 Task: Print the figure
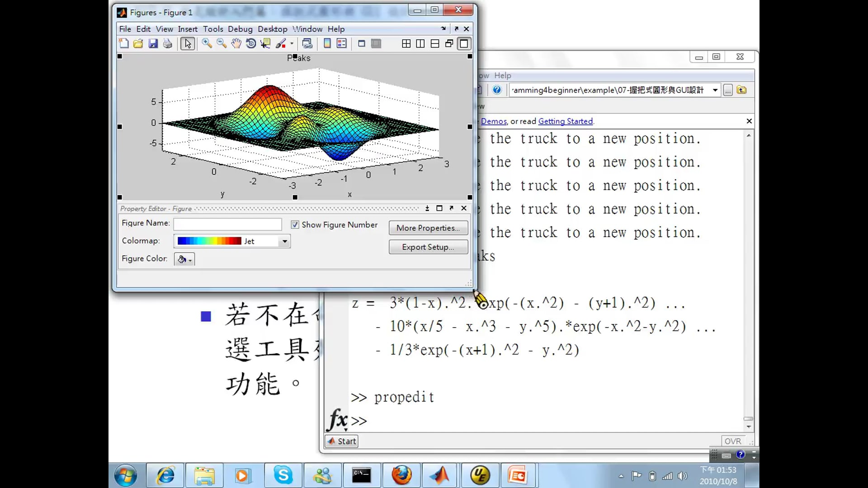(168, 43)
